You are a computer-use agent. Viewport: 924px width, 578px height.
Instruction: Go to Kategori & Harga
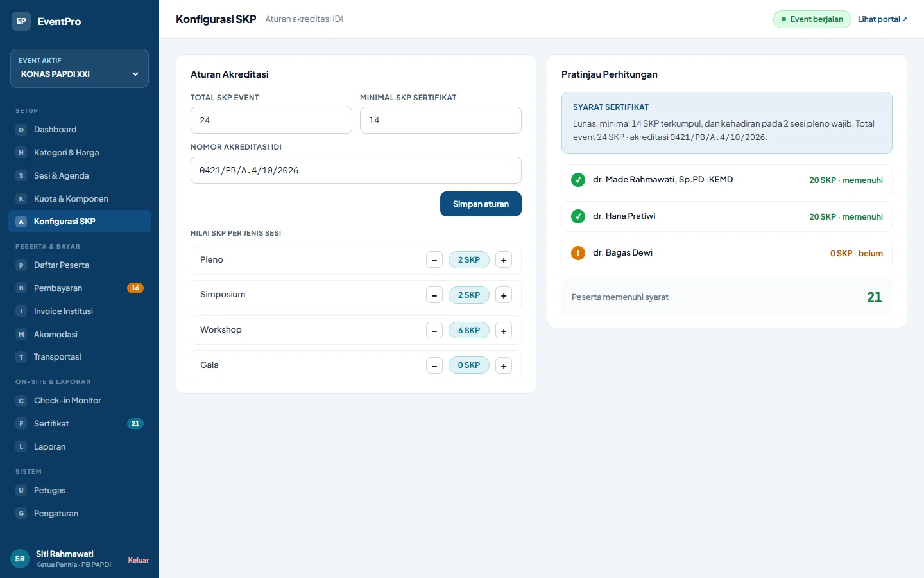pos(80,153)
